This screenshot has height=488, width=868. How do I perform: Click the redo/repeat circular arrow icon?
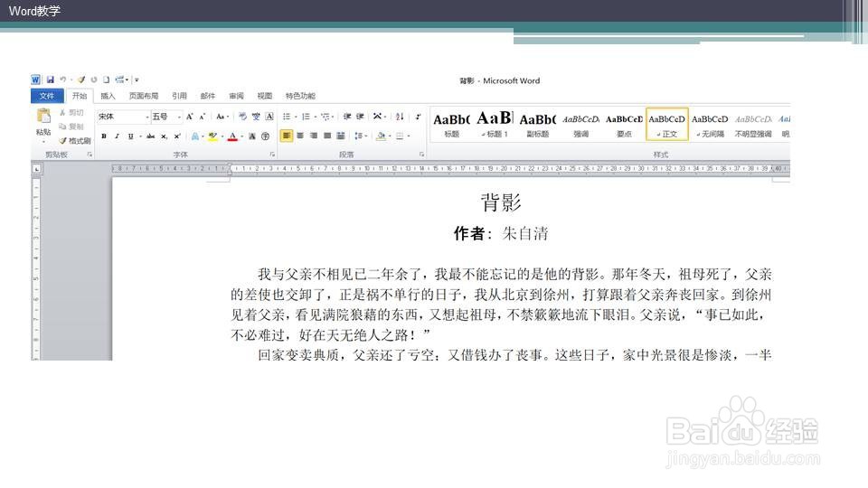pyautogui.click(x=94, y=80)
